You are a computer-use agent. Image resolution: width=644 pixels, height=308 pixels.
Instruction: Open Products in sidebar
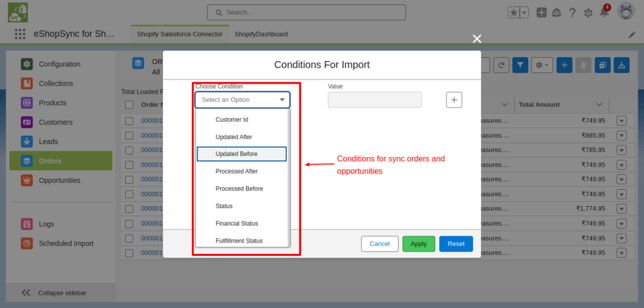[61, 102]
